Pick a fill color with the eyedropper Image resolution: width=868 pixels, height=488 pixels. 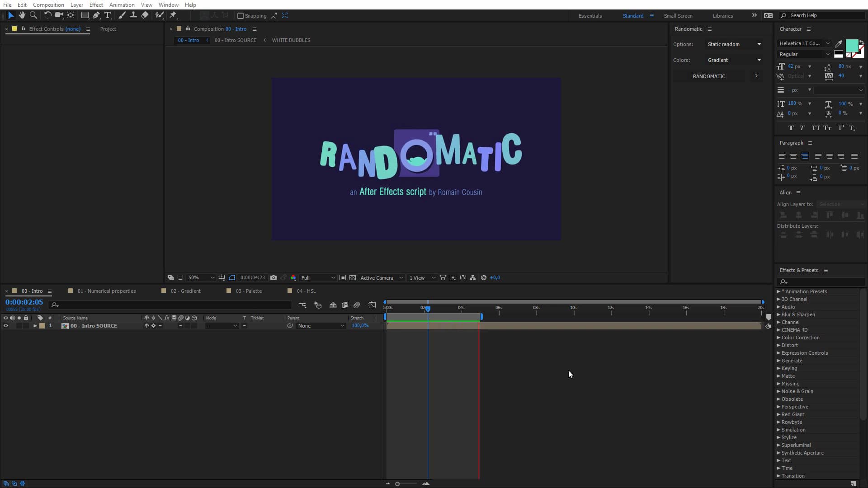(x=839, y=44)
